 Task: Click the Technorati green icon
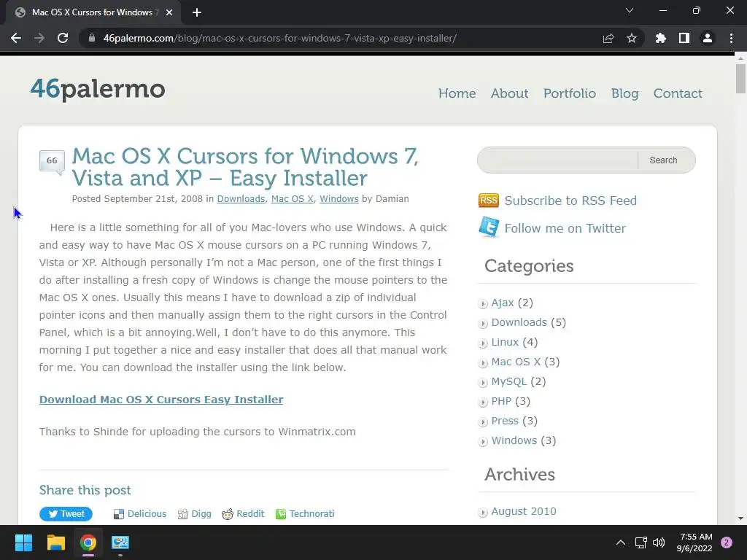(x=281, y=514)
